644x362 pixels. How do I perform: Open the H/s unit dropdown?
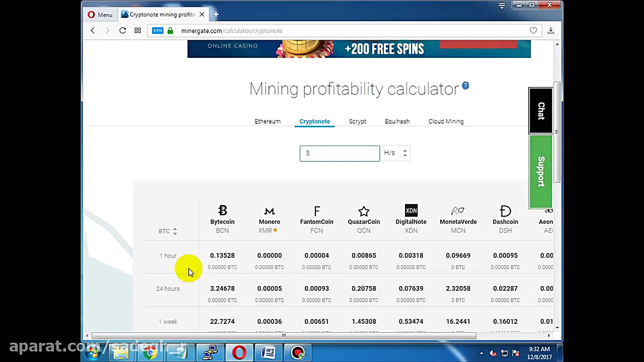(x=395, y=153)
